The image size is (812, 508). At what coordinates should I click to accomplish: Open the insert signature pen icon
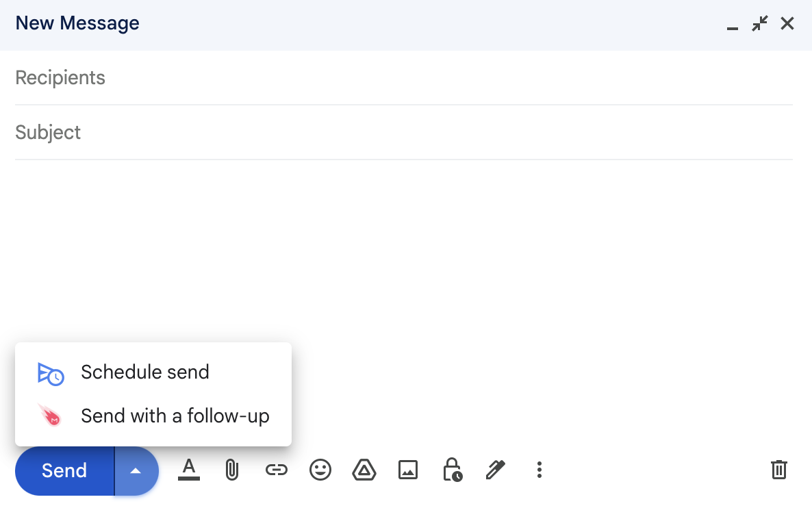click(495, 470)
